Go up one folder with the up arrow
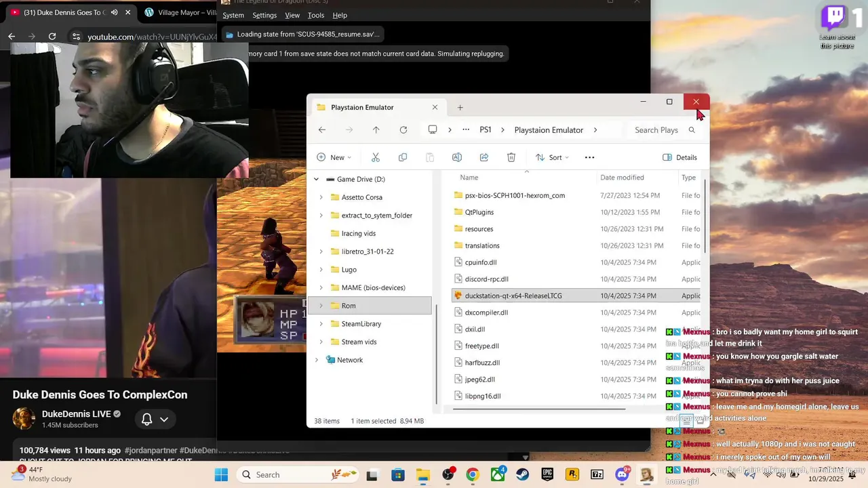 (376, 129)
